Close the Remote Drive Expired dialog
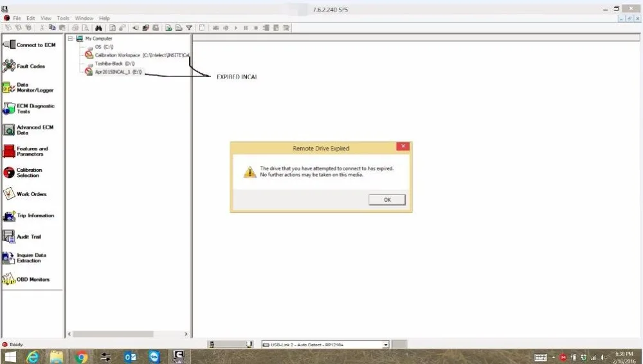 tap(403, 147)
